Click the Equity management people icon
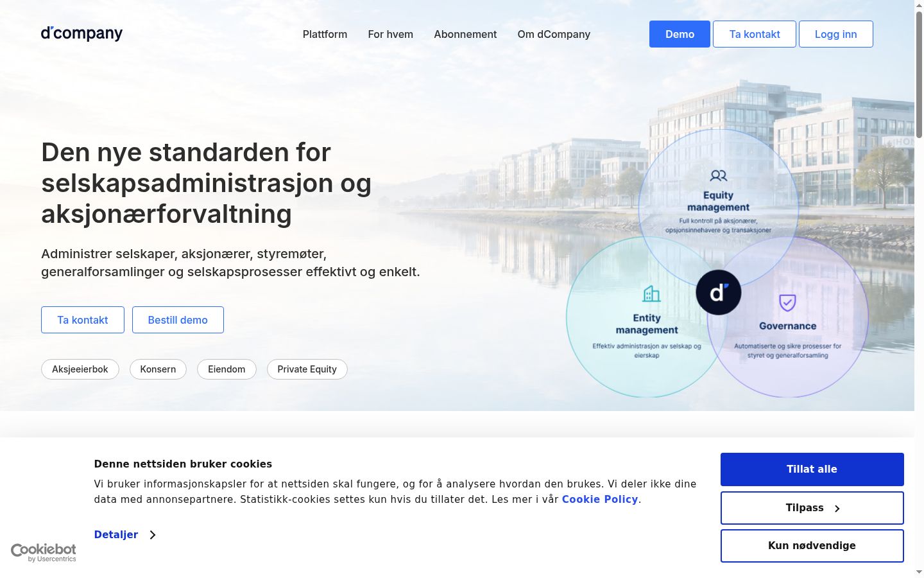 coord(718,175)
